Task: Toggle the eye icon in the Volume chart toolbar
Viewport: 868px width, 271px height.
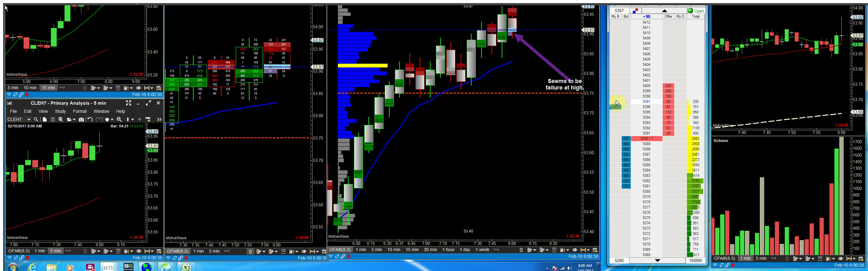Action: (841, 259)
